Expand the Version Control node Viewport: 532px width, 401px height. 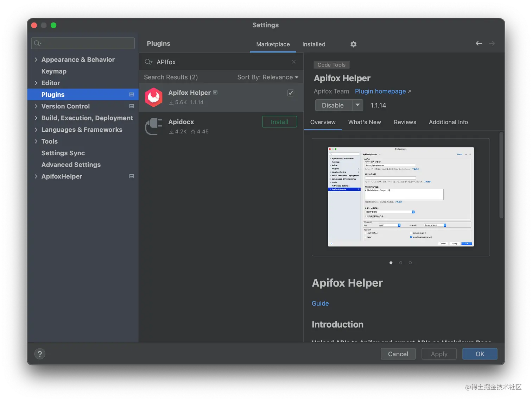click(36, 106)
